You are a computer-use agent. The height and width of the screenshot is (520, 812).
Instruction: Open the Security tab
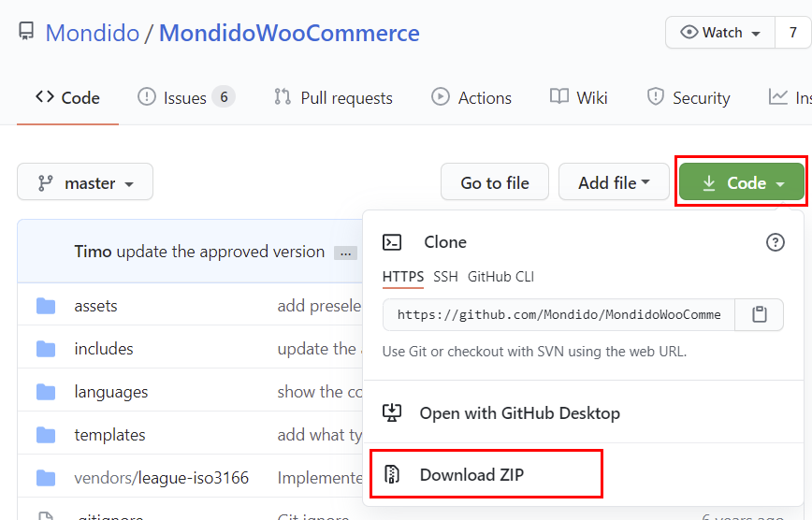pos(689,98)
